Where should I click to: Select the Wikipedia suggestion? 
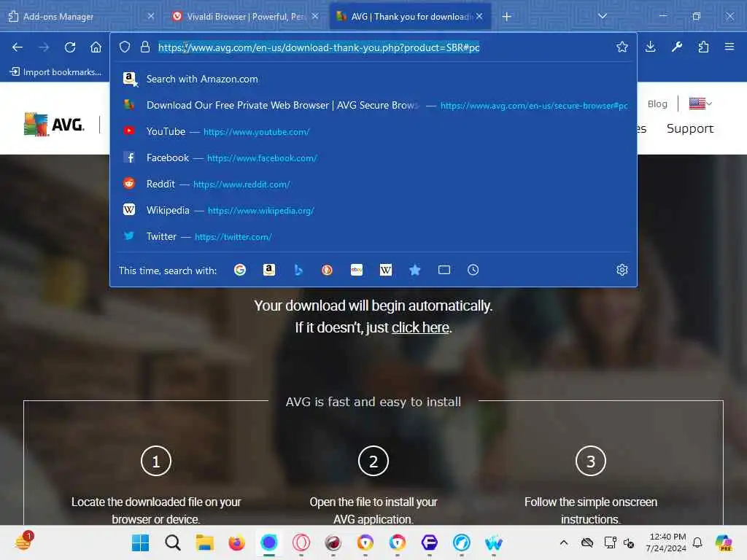point(373,210)
